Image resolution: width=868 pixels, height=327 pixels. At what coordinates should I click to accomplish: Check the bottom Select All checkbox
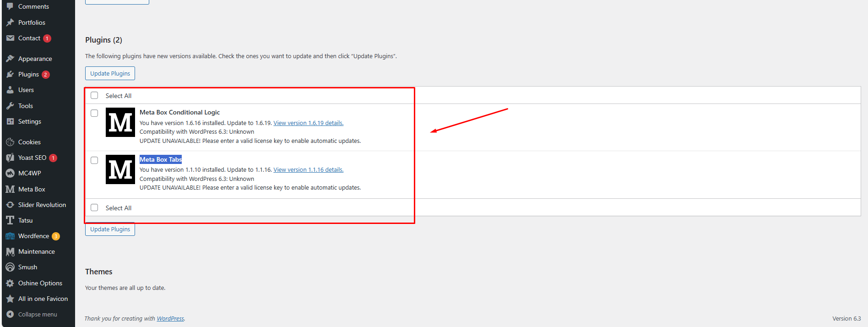pos(94,207)
